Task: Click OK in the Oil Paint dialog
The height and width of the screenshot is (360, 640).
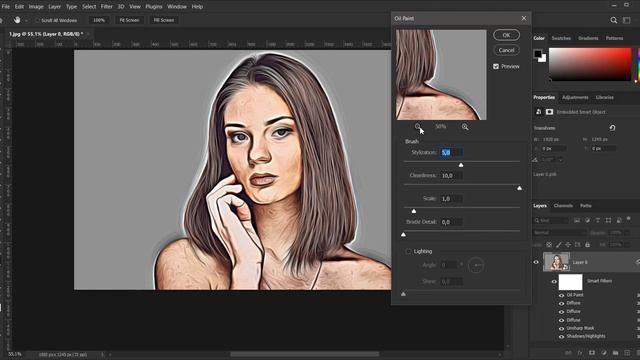Action: [x=506, y=35]
